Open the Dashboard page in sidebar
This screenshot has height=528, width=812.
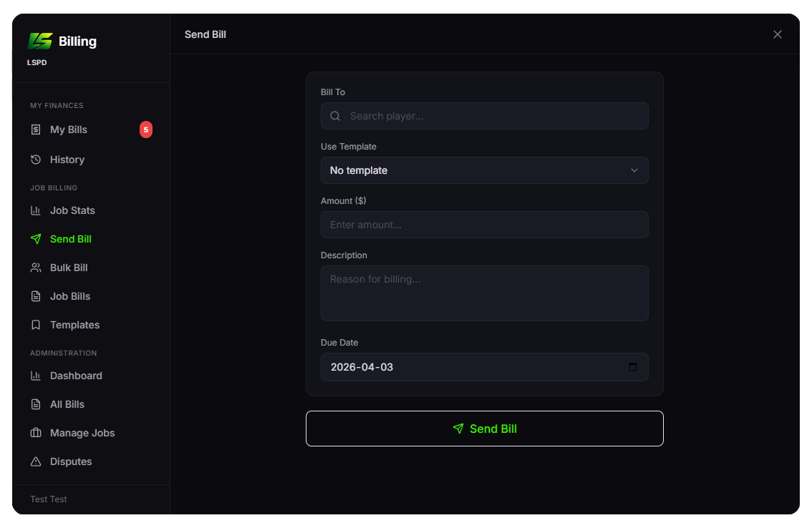pyautogui.click(x=76, y=376)
